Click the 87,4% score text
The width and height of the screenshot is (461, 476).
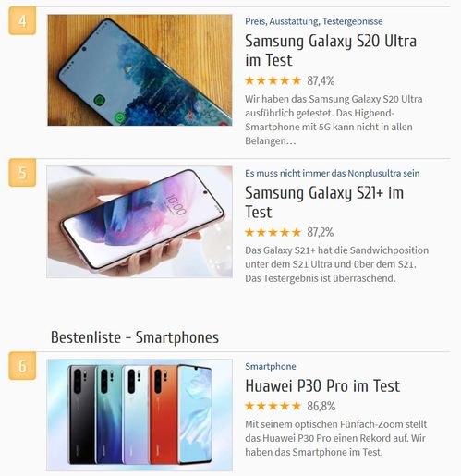click(x=321, y=81)
